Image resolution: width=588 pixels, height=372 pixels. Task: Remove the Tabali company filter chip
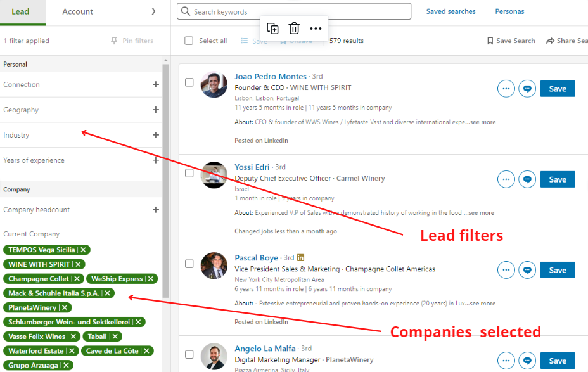[116, 337]
